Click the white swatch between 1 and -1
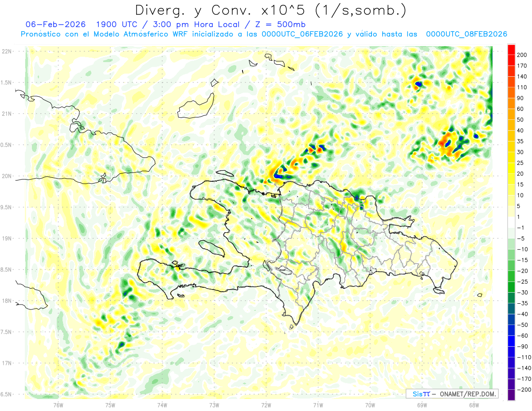The width and height of the screenshot is (532, 411). click(x=512, y=222)
